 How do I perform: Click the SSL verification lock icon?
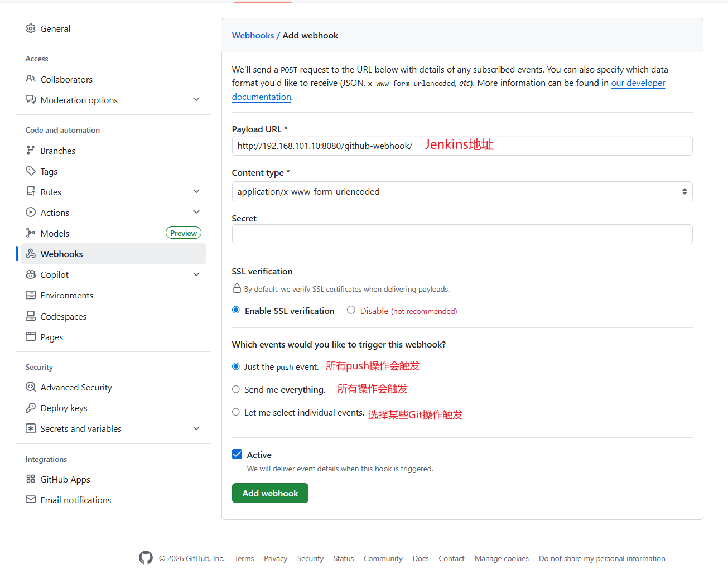pos(237,289)
